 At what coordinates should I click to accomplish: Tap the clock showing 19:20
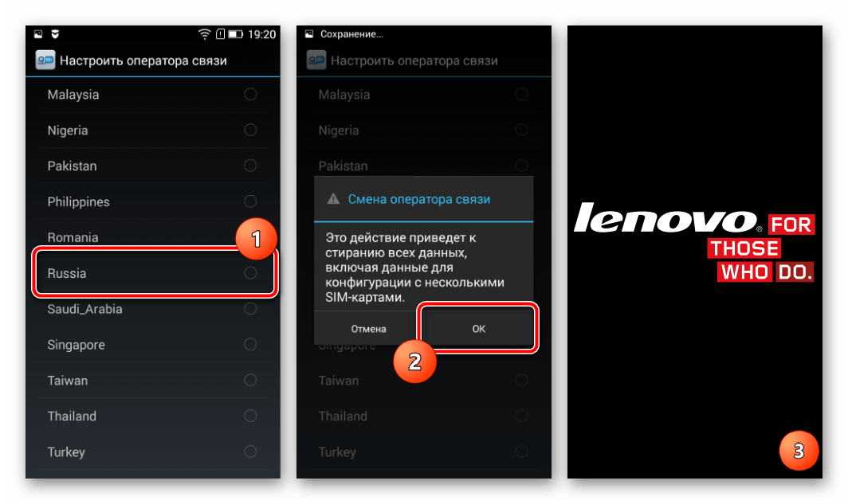click(x=261, y=34)
